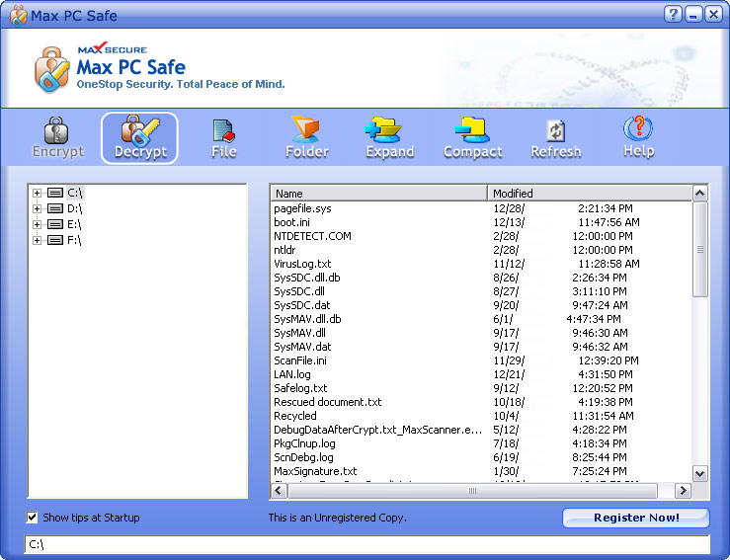
Task: Untick Show tips at Startup checkbox
Action: pos(33,518)
